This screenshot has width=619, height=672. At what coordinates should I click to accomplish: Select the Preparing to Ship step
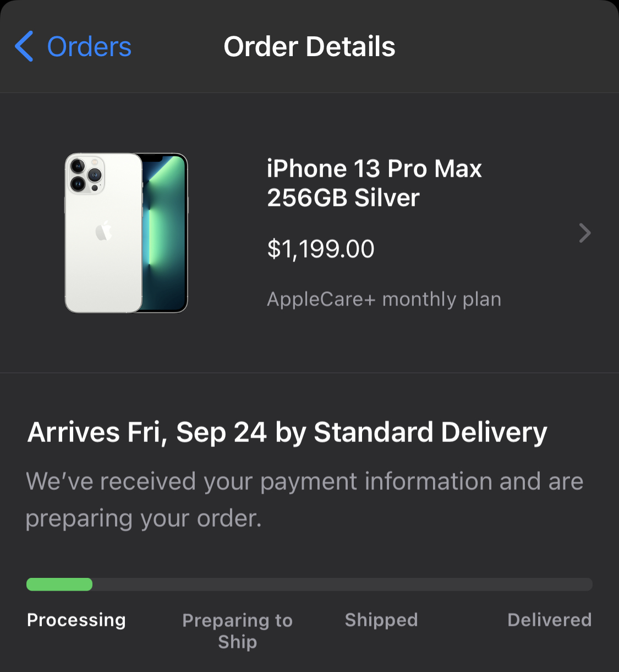click(x=238, y=631)
